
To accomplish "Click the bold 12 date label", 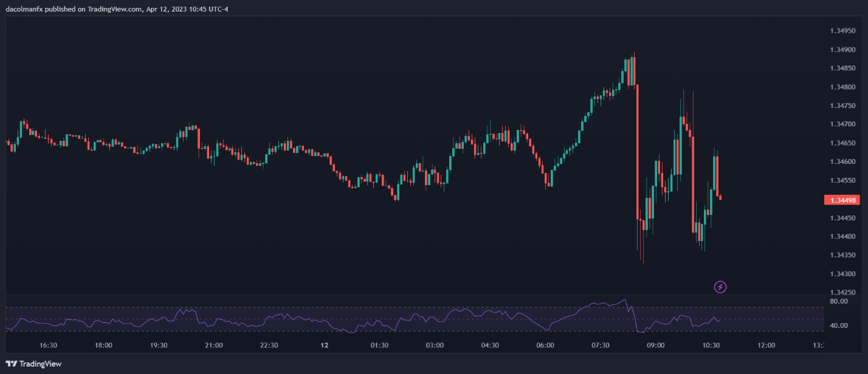I will pos(325,345).
